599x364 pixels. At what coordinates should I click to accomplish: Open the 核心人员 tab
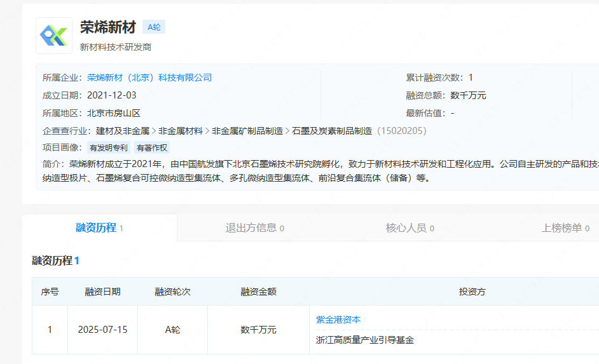click(x=410, y=228)
